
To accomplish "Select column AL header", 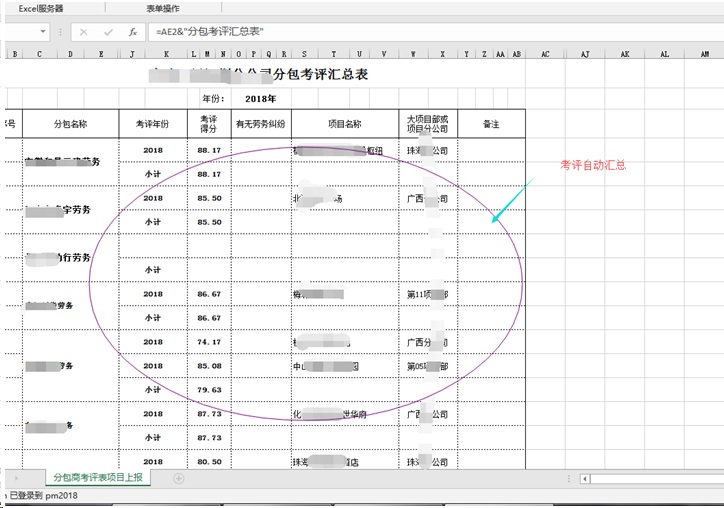I will 663,54.
